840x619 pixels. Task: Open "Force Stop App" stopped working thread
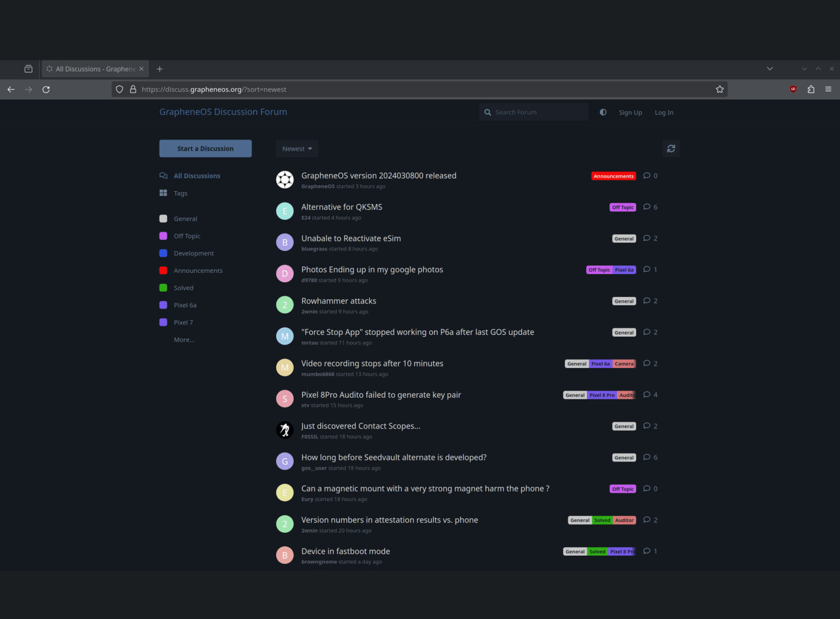[418, 332]
